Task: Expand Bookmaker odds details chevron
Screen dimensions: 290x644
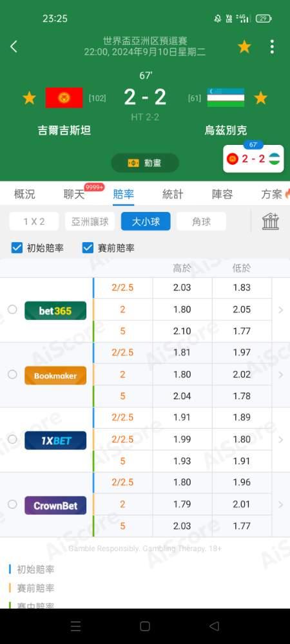Action: tap(281, 375)
